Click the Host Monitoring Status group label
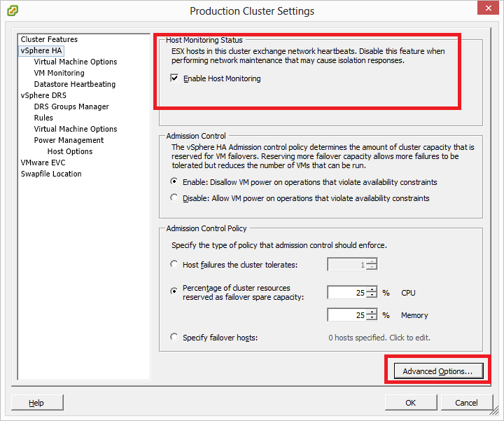 click(204, 40)
